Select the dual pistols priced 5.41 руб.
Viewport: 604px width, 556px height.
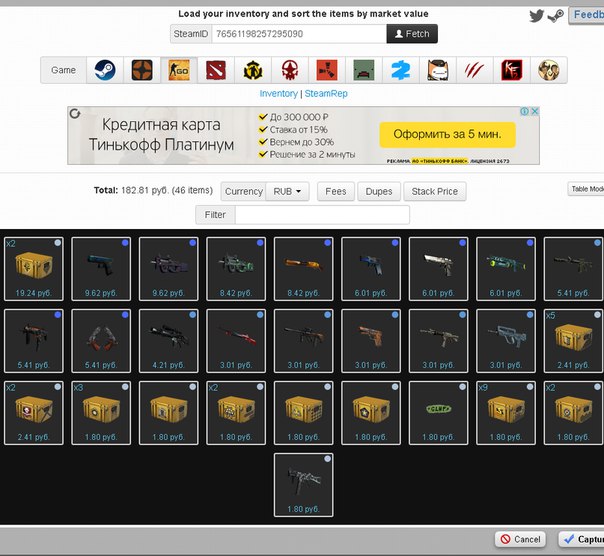tap(101, 341)
